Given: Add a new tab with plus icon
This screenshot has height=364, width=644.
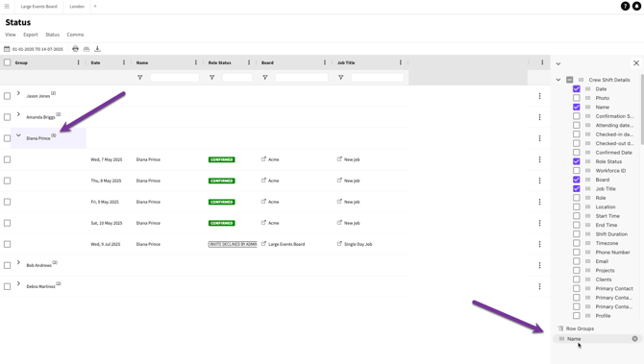Looking at the screenshot, I should point(95,7).
